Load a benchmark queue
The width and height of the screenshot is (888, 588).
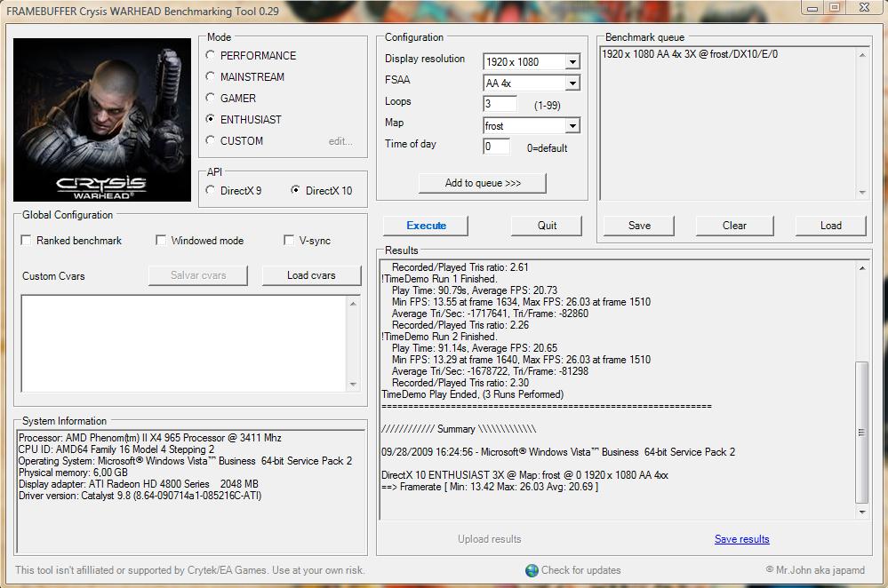tap(831, 226)
